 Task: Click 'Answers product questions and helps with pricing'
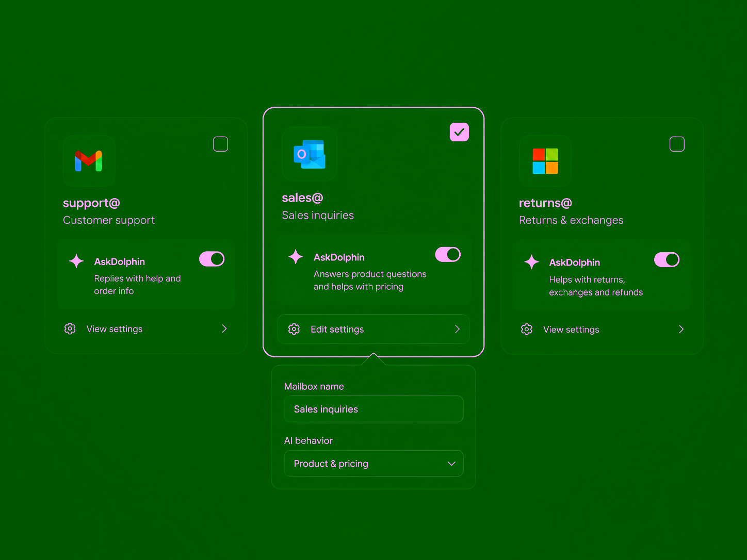click(370, 281)
